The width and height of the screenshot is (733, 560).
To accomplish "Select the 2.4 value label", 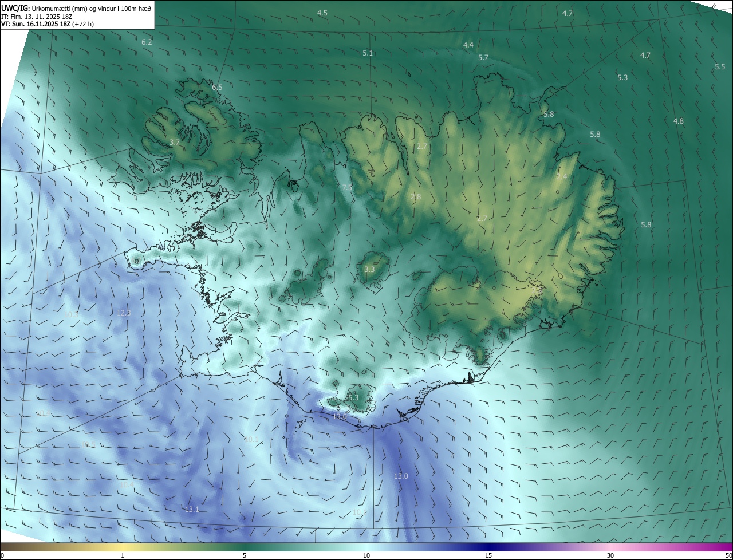I will (562, 176).
